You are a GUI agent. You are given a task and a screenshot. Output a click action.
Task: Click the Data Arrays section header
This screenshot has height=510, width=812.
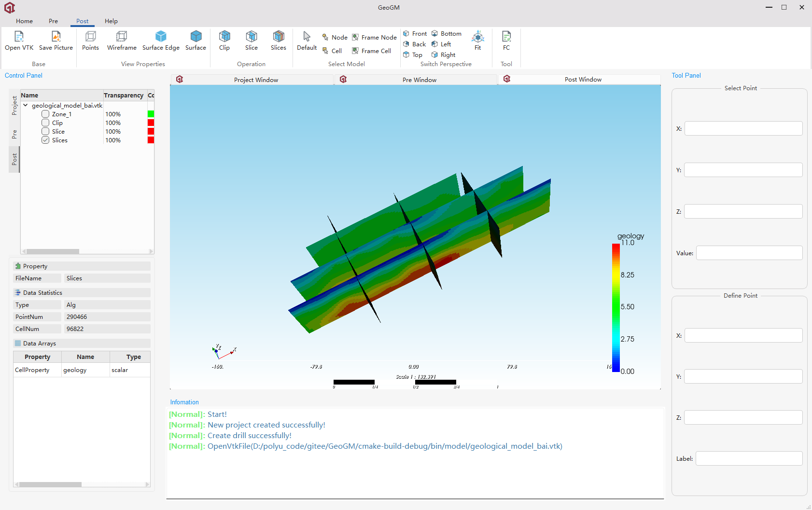40,344
